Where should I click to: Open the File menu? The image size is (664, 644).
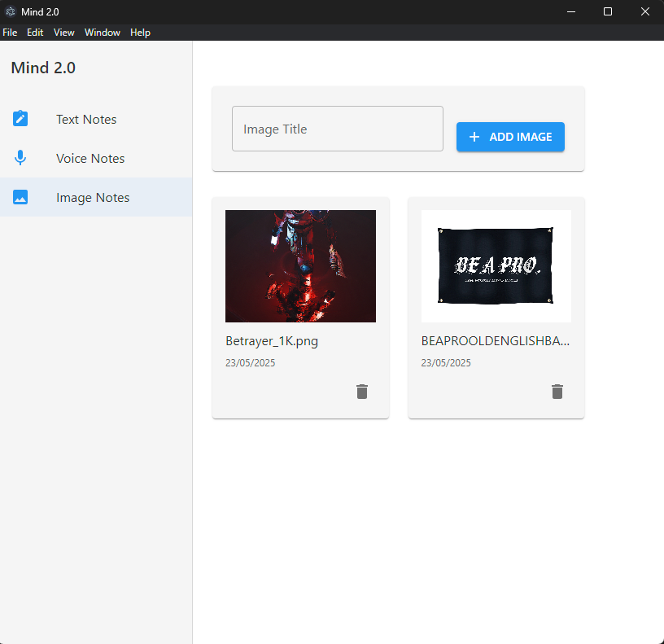(x=10, y=33)
